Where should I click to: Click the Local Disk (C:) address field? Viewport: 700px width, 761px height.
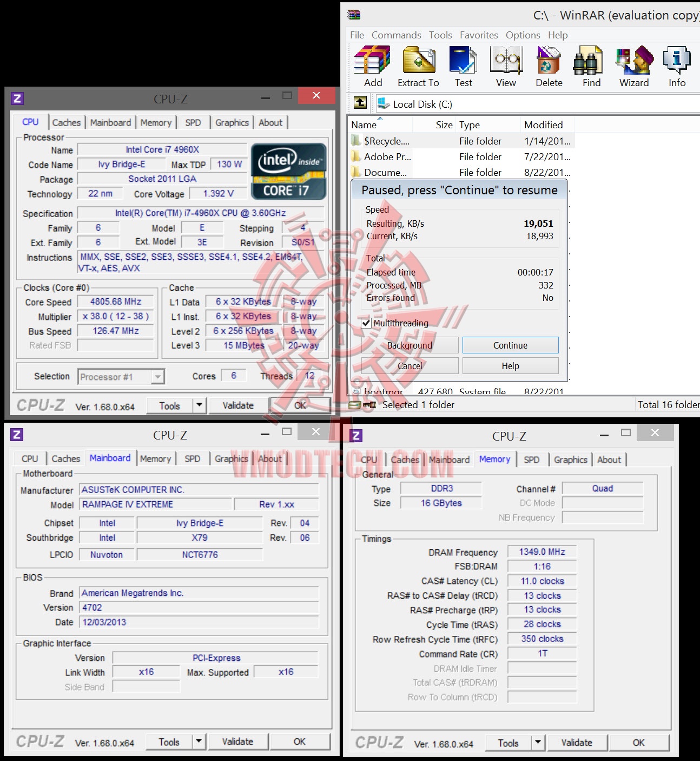537,104
